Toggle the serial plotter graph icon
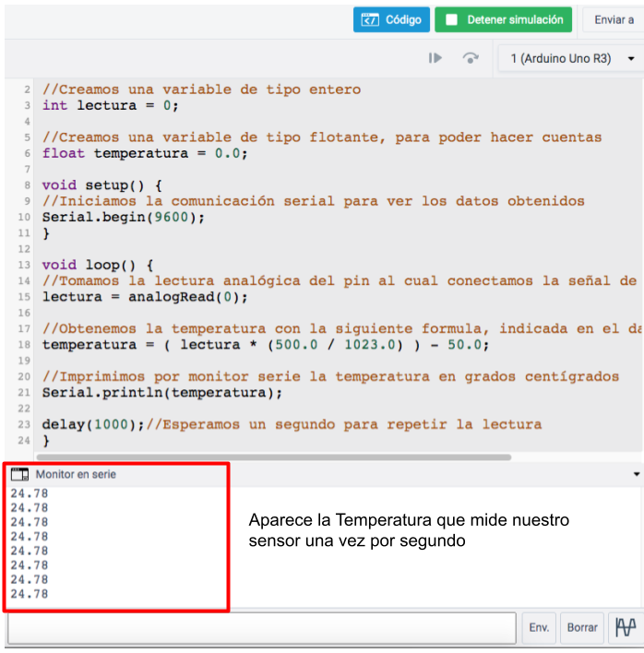 (626, 627)
